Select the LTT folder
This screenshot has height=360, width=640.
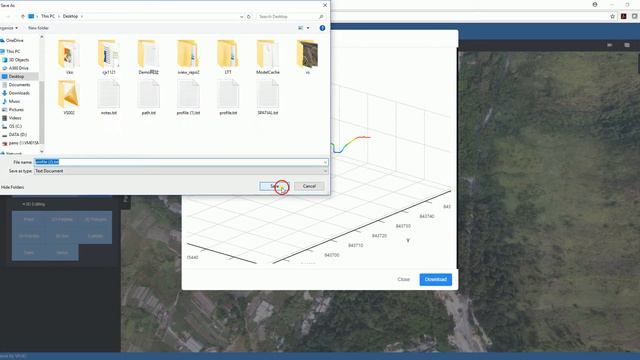pos(228,57)
